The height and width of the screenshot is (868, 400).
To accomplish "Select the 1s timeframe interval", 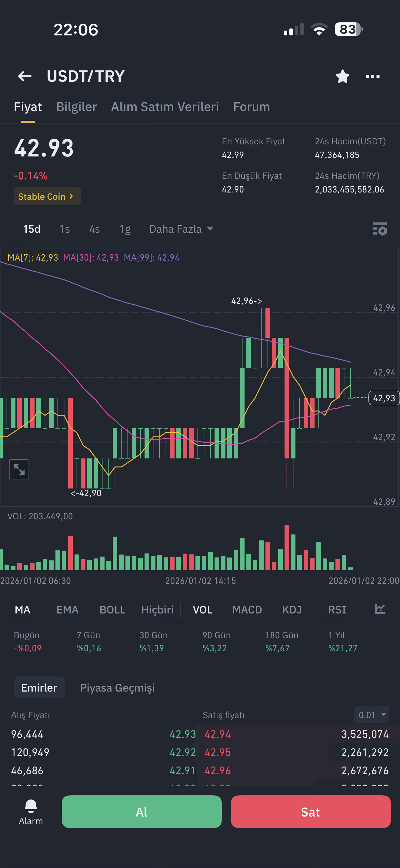I will click(65, 229).
